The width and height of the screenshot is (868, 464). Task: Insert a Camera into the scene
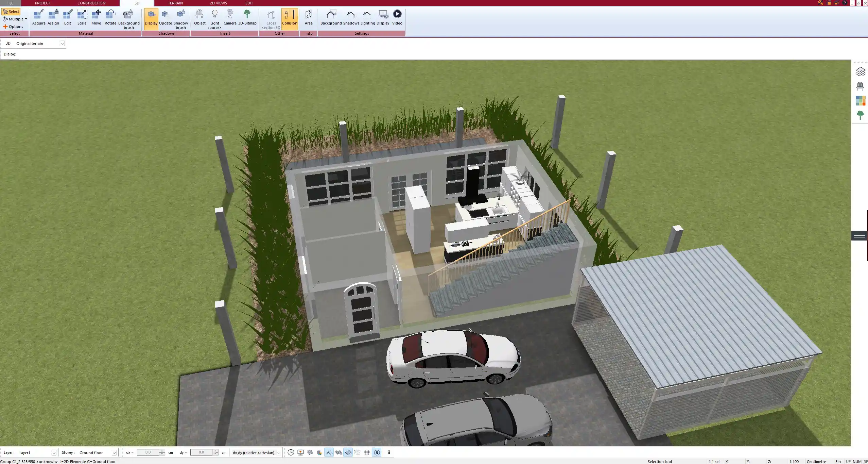[231, 17]
